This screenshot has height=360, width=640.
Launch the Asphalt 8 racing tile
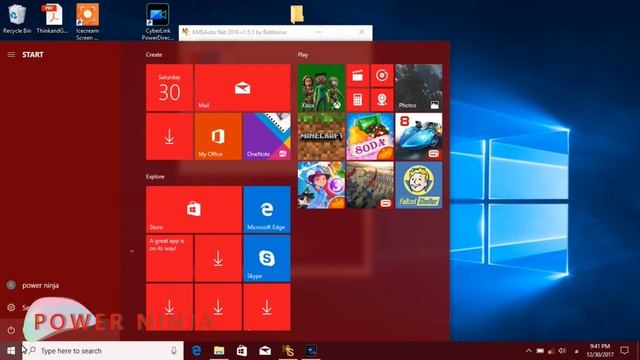(x=418, y=136)
